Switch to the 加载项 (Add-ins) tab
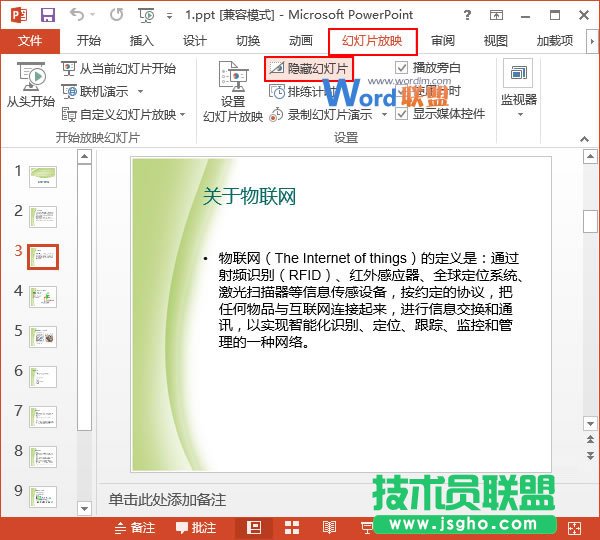This screenshot has width=600, height=540. click(555, 41)
